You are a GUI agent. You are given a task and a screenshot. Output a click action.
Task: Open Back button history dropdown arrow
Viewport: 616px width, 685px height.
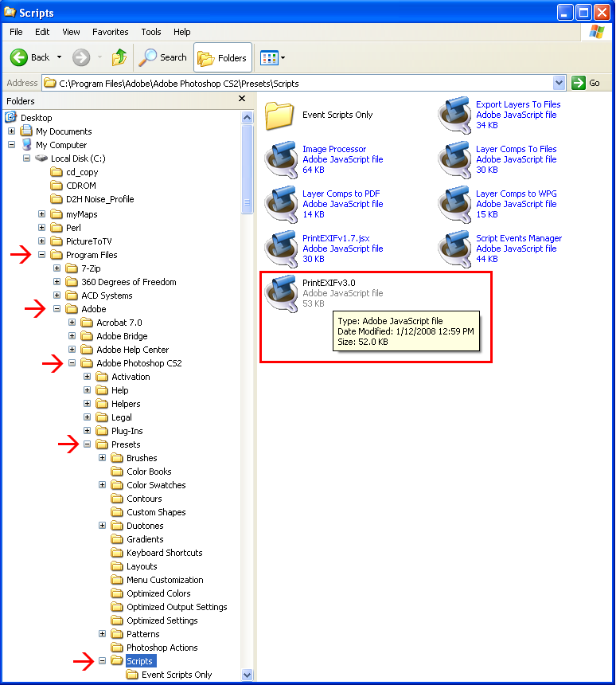click(x=60, y=57)
